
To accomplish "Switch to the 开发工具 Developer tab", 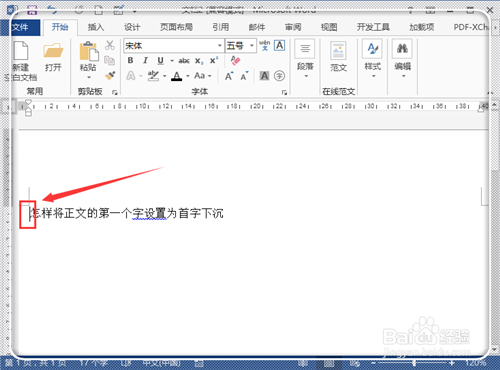I will pos(373,27).
